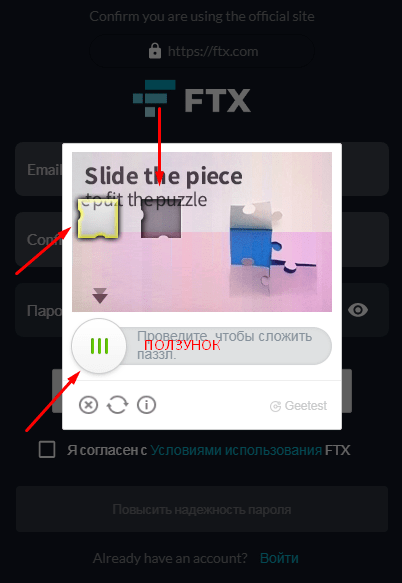The width and height of the screenshot is (402, 583).
Task: Open the Условиями использования link
Action: (x=236, y=450)
